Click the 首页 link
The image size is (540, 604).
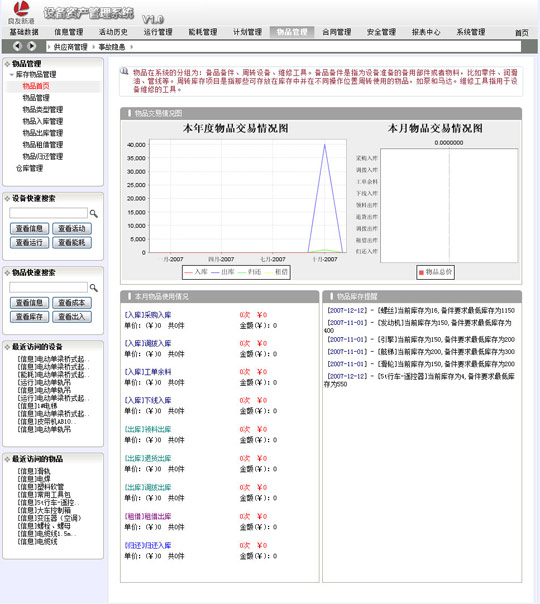click(522, 33)
